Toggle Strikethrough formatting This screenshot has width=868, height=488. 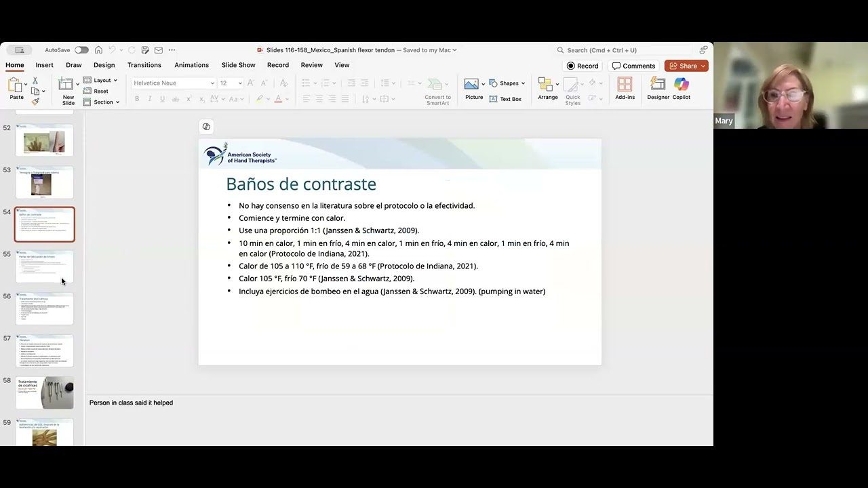pyautogui.click(x=176, y=99)
